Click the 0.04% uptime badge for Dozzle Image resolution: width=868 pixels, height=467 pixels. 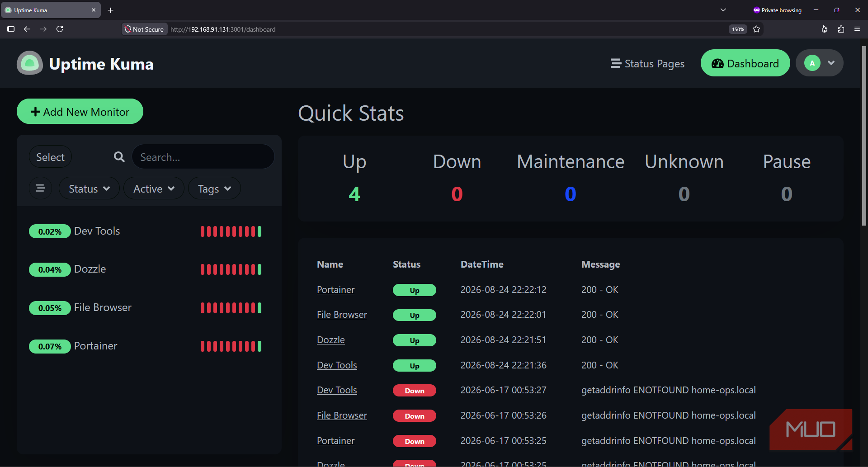click(x=50, y=269)
